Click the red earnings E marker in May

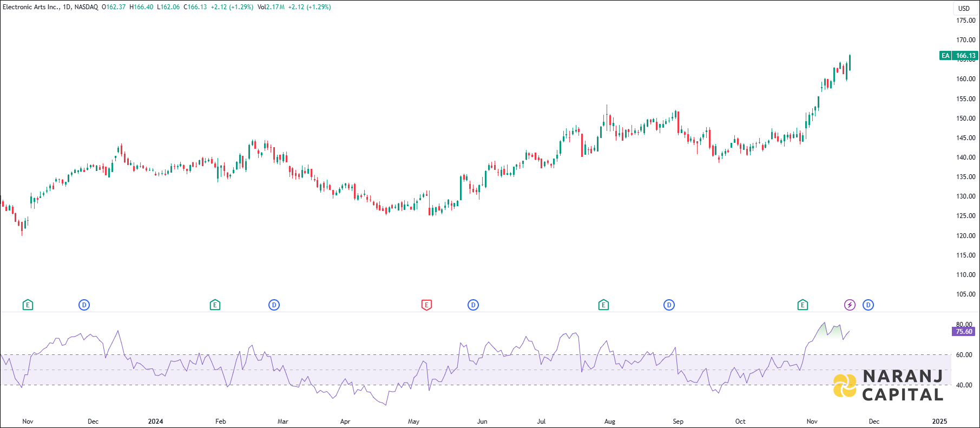pos(426,305)
